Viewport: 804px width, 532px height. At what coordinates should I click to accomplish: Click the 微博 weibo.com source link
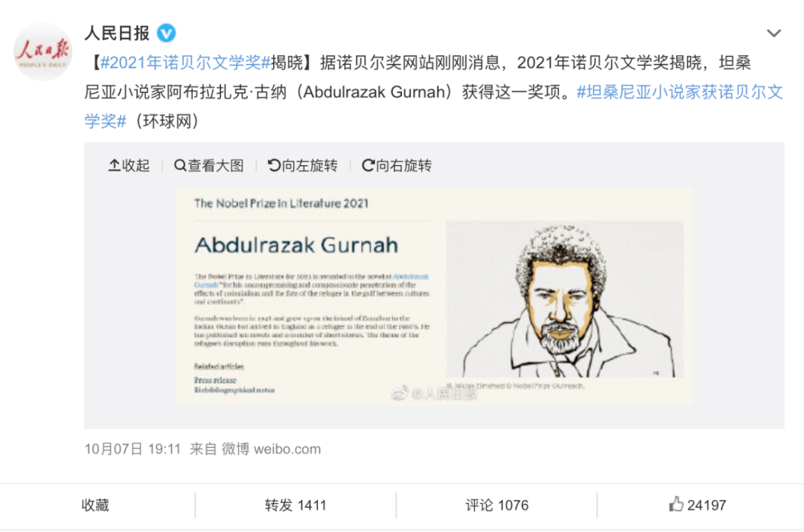[271, 449]
